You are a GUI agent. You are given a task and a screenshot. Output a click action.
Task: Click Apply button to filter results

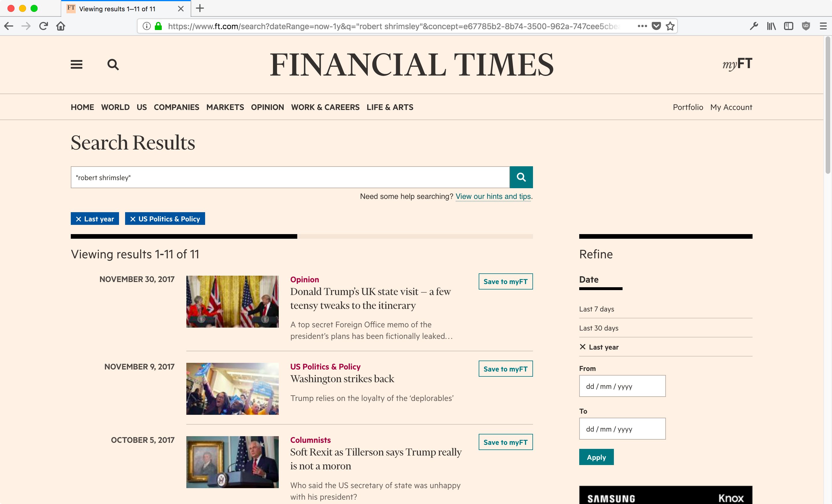[x=597, y=457]
